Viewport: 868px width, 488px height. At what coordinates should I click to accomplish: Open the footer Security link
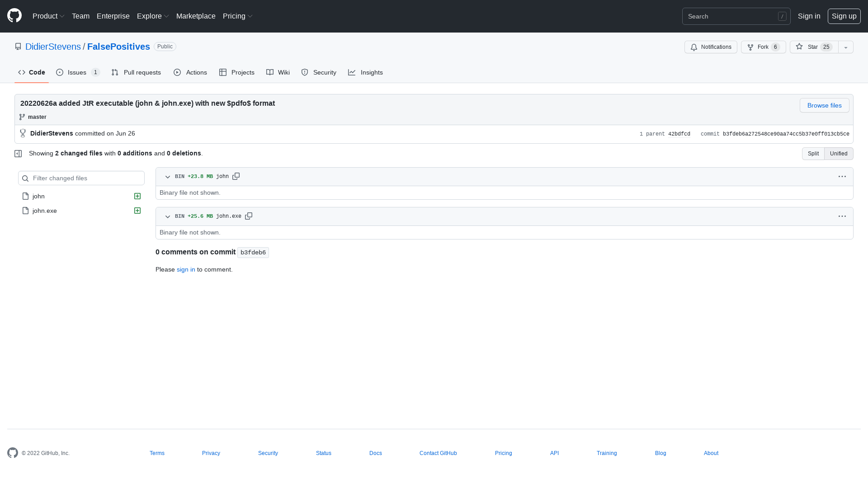[x=268, y=453]
